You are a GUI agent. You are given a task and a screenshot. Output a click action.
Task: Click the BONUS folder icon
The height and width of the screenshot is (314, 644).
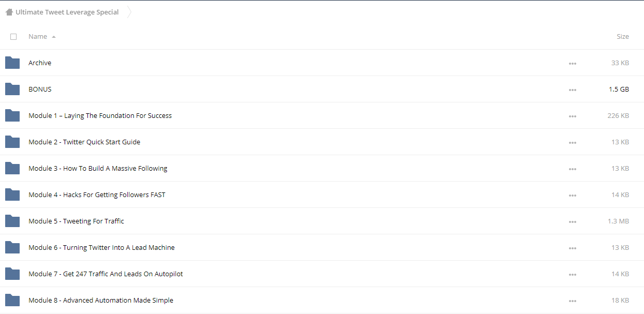pyautogui.click(x=12, y=89)
